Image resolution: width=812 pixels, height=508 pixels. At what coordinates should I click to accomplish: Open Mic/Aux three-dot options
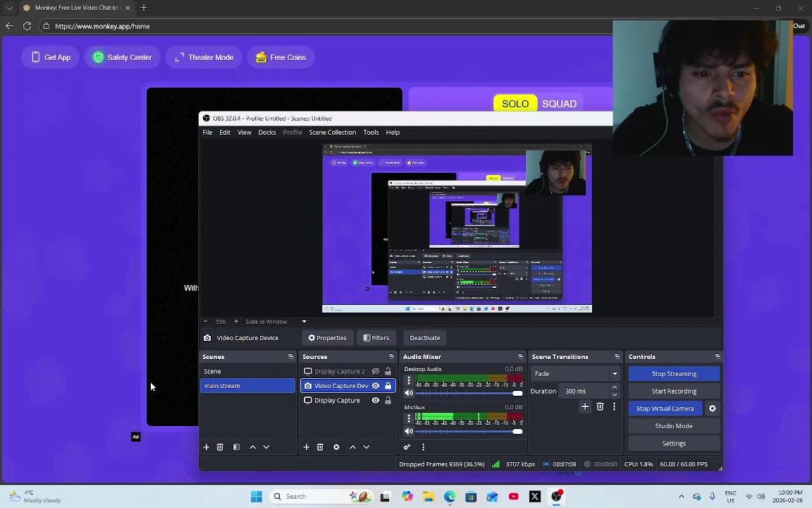(409, 418)
